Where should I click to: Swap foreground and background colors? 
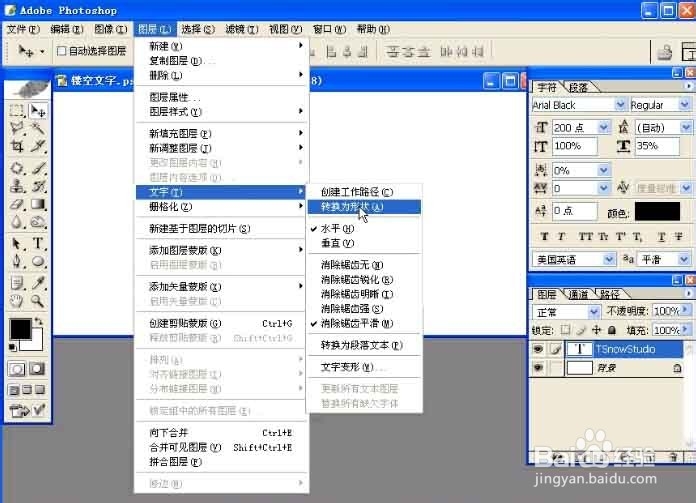(x=39, y=321)
